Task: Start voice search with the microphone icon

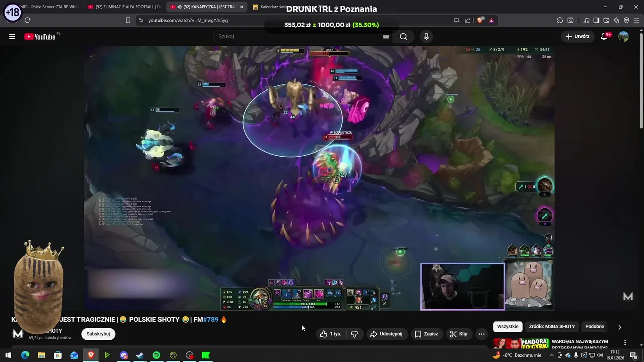Action: tap(426, 36)
